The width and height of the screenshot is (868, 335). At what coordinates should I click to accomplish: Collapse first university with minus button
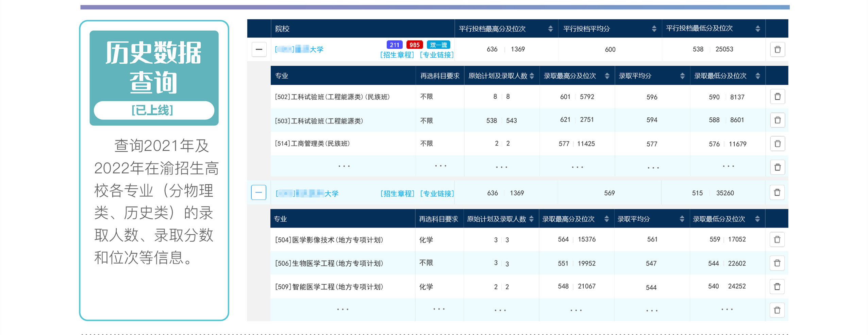tap(259, 49)
